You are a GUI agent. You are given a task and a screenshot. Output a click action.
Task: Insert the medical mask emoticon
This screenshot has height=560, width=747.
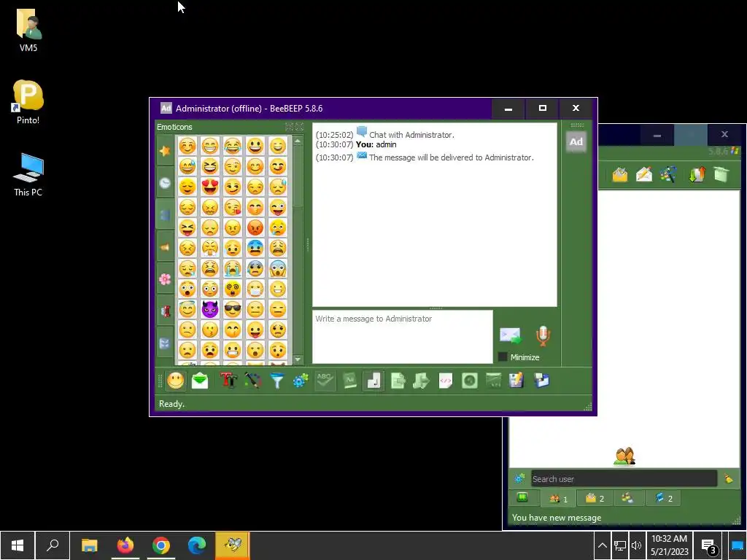pos(255,289)
